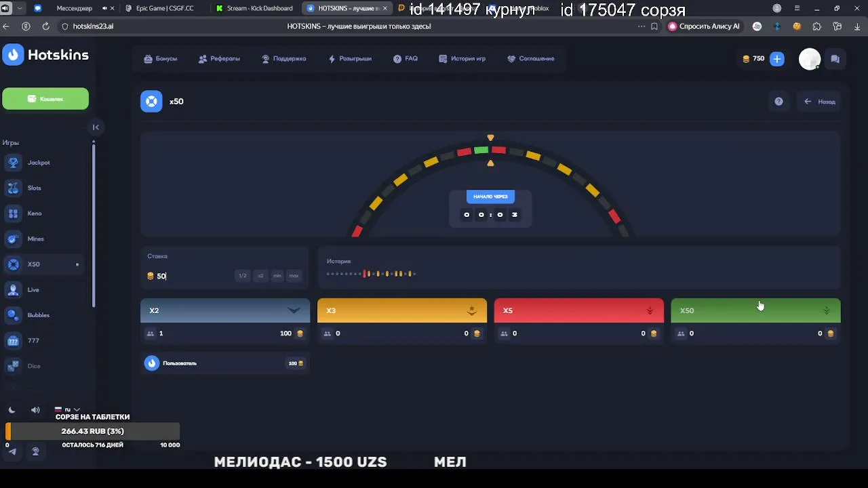Open the ru language dropdown
This screenshot has height=488, width=868.
tap(67, 409)
